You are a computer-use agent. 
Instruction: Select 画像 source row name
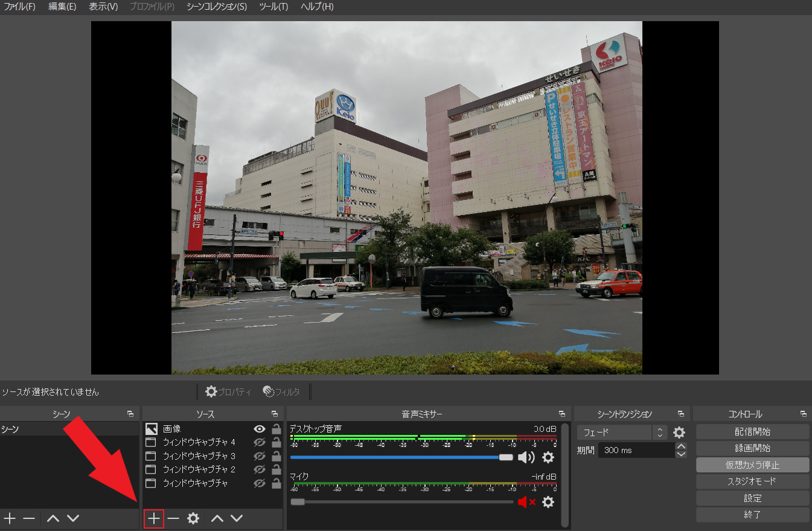tap(172, 429)
